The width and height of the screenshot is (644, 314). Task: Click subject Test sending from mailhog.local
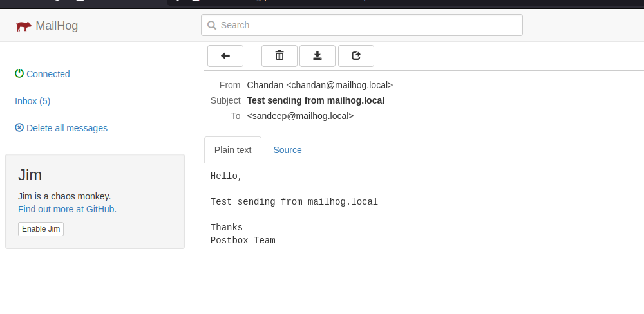(x=316, y=100)
